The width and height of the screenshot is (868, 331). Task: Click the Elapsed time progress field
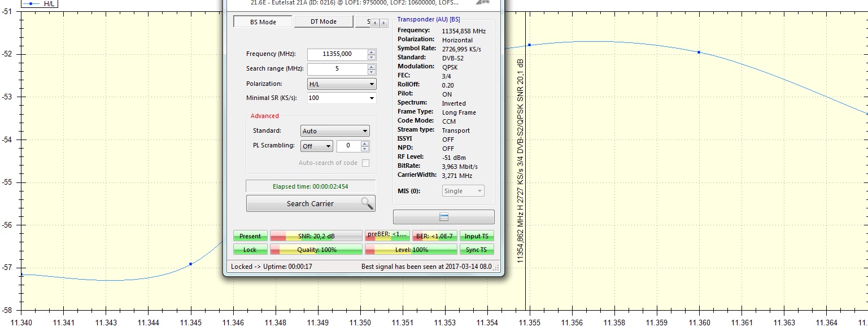[x=311, y=186]
